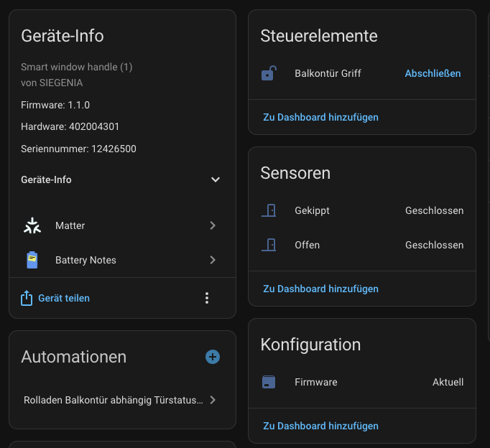Viewport: 490px width, 448px height.
Task: Click the von SIEGENIA manufacturer text
Action: tap(52, 83)
